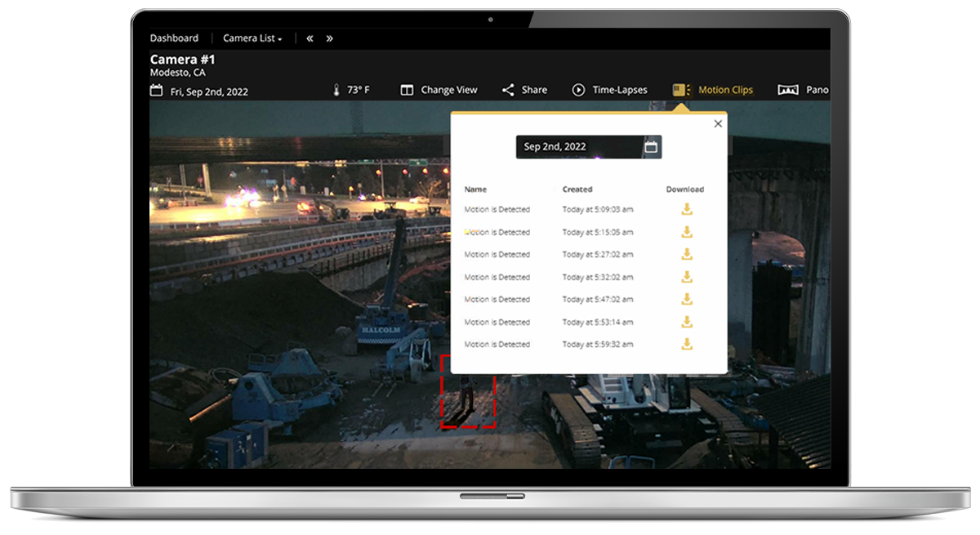
Task: Download the 5:47:02 am motion clip
Action: tap(687, 299)
